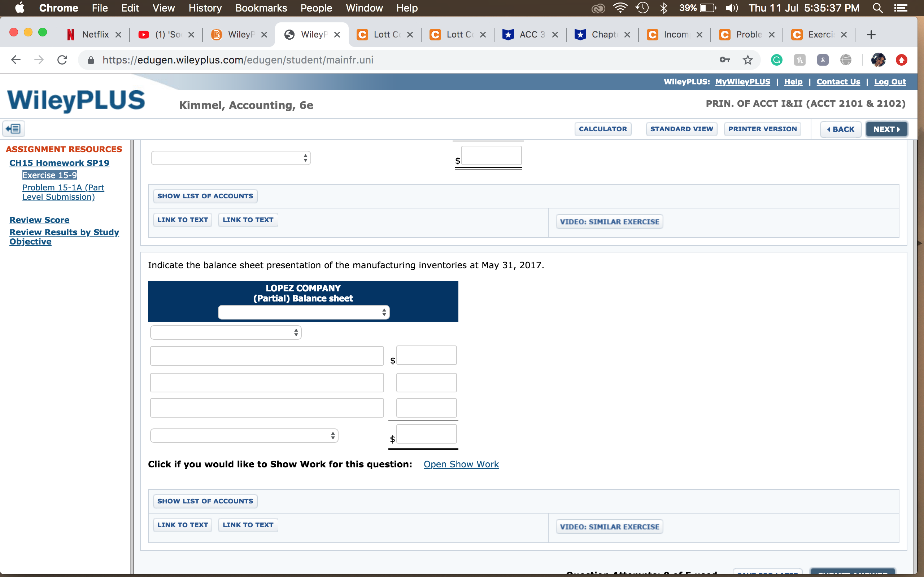Open Chrome's saved passwords key icon
The image size is (924, 577).
[x=724, y=60]
